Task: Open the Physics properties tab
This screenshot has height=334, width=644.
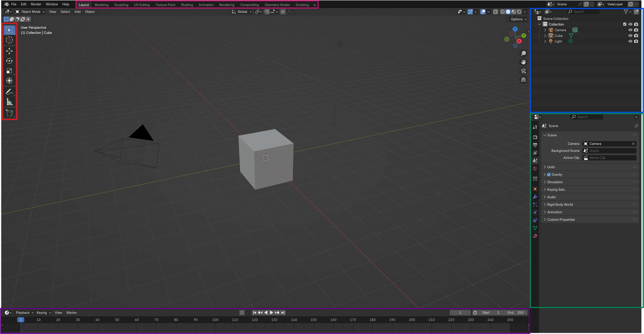Action: point(535,212)
